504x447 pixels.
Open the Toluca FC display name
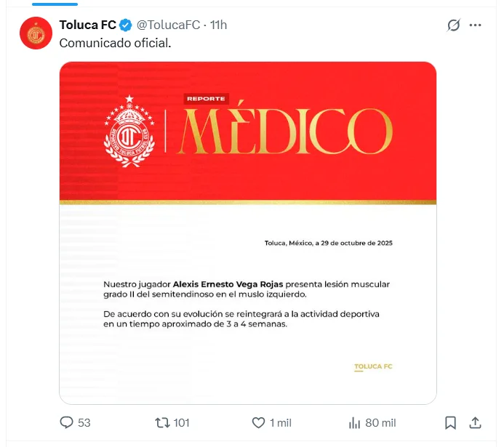pyautogui.click(x=88, y=25)
